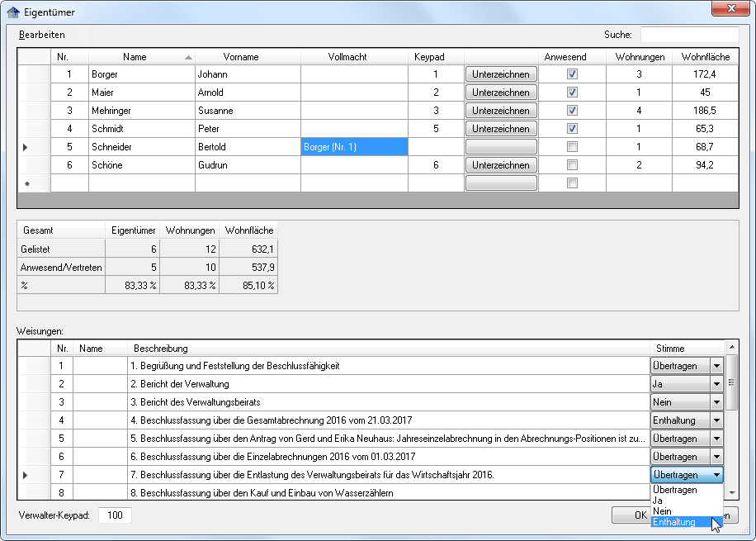
Task: Open Stimme dropdown for Gesamtabrechnung 2016 row
Action: (x=716, y=420)
